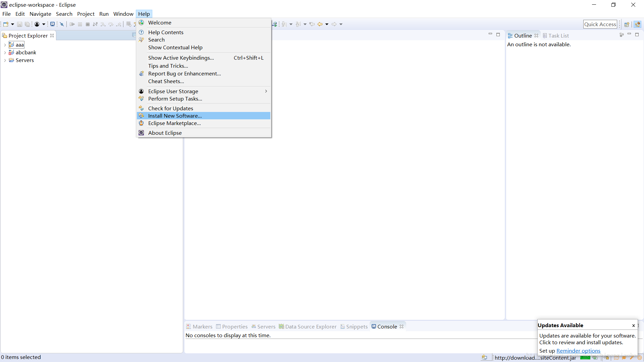Click the Open Perspective icon
This screenshot has height=362, width=644.
627,24
